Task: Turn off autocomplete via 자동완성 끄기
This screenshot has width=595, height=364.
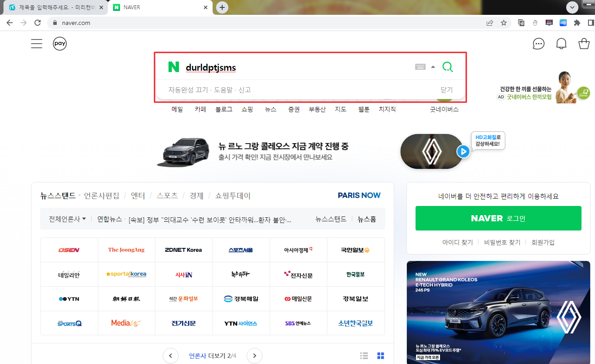Action: coord(188,90)
